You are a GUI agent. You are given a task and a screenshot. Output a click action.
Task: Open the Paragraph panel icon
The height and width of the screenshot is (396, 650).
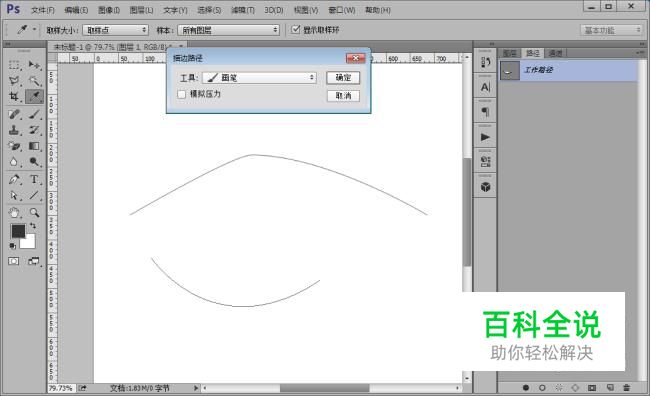(485, 112)
